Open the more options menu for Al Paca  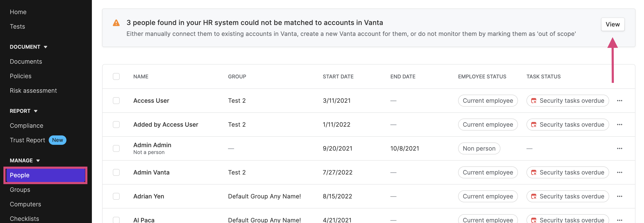619,220
